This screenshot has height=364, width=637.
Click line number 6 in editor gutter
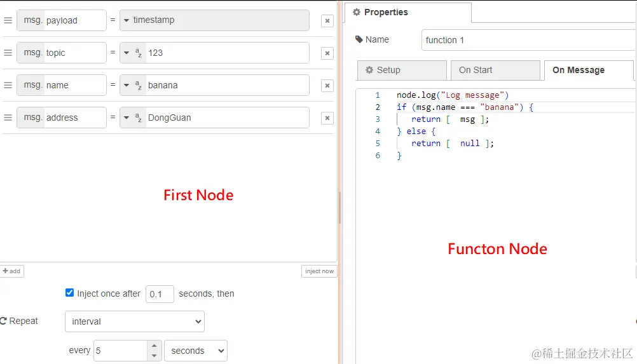pos(378,156)
